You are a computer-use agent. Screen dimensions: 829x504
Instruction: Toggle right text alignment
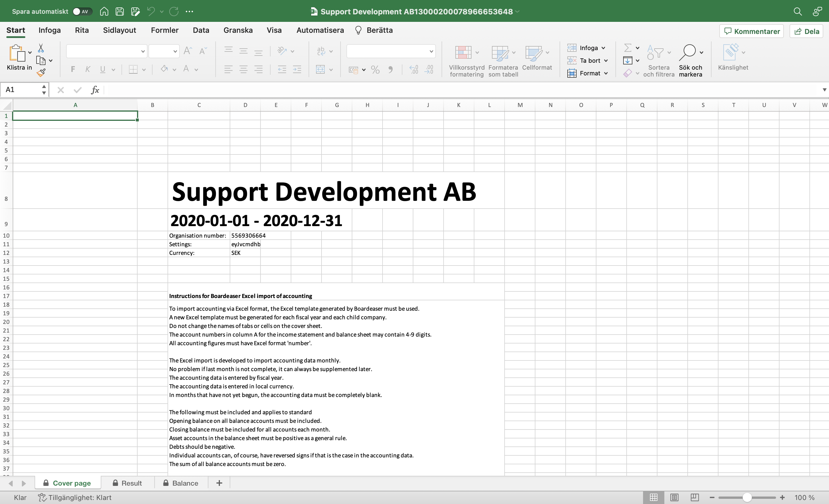coord(258,70)
